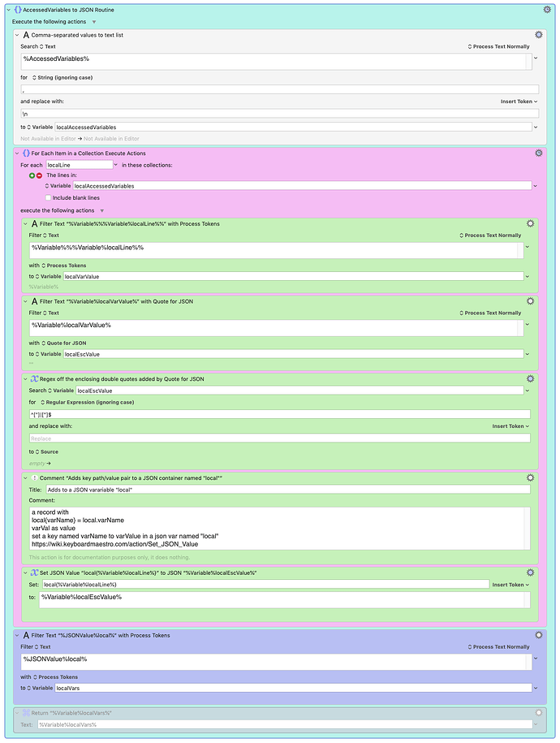Open Process Text Normally popup in Comma-separated action
The height and width of the screenshot is (743, 560).
pyautogui.click(x=498, y=46)
